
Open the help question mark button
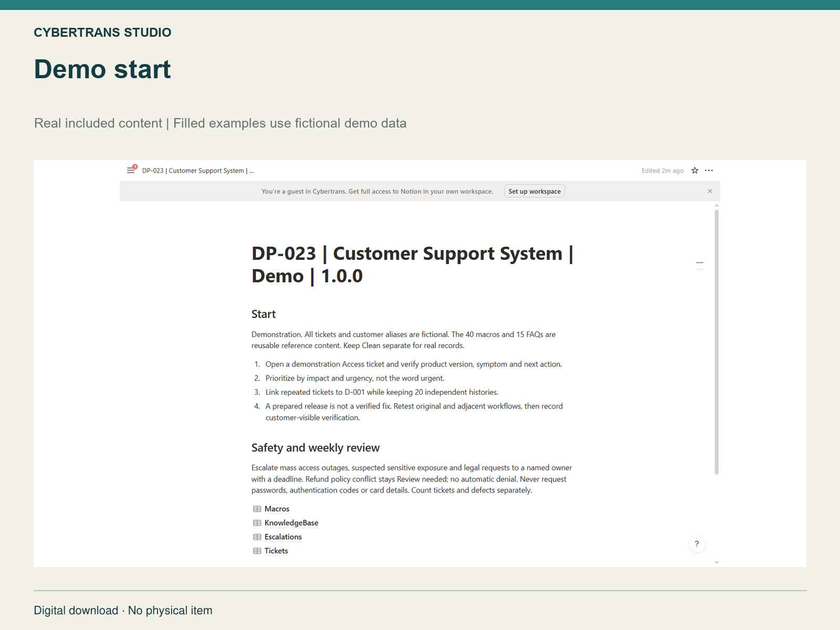coord(697,544)
